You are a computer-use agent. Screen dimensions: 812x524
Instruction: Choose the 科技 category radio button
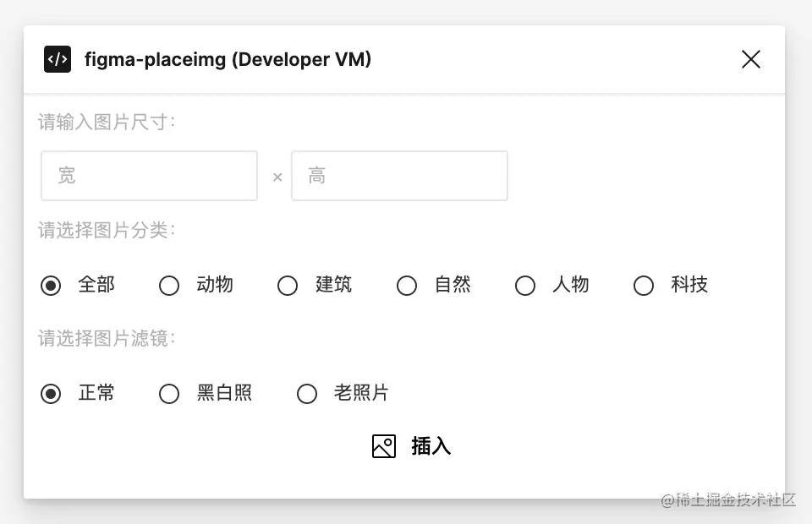coord(644,286)
